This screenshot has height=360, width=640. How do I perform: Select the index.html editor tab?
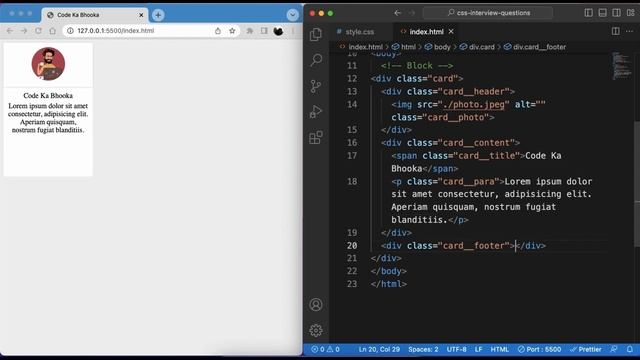[426, 31]
